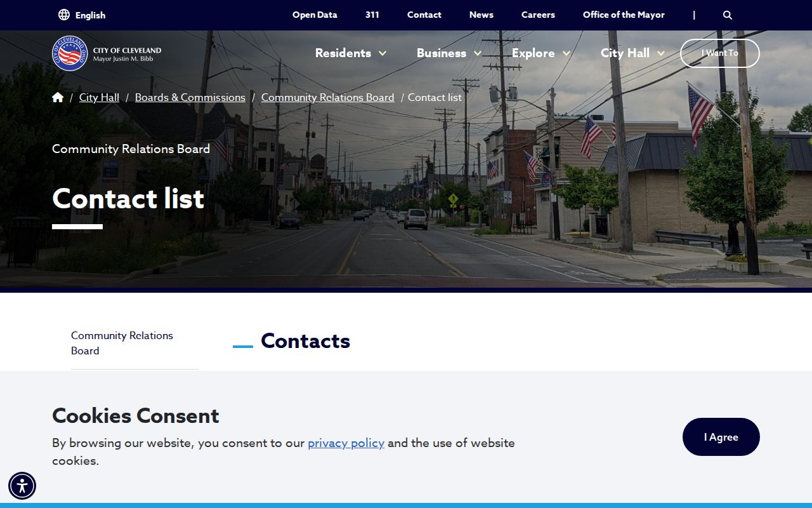Go to home via breadcrumb house icon
This screenshot has width=812, height=508.
(58, 97)
